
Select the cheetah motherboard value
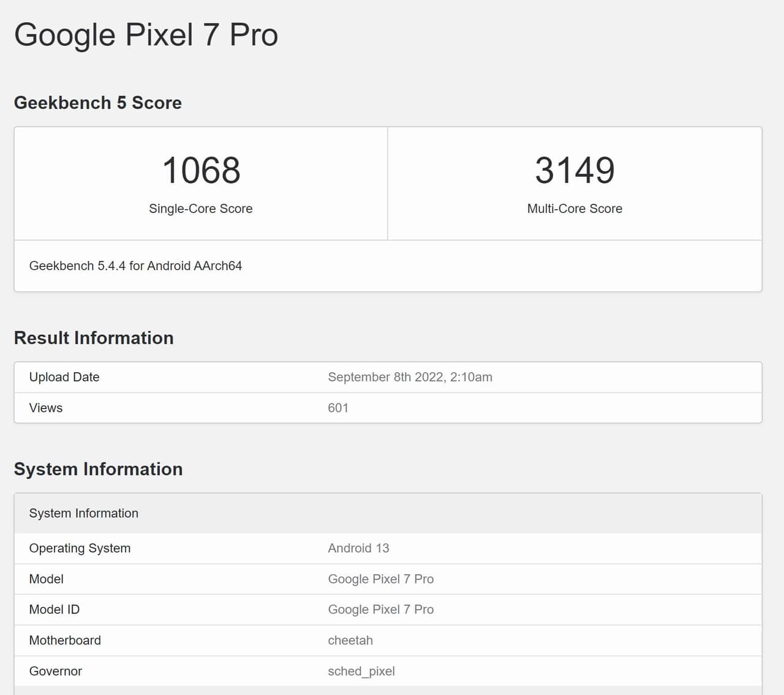(x=350, y=641)
